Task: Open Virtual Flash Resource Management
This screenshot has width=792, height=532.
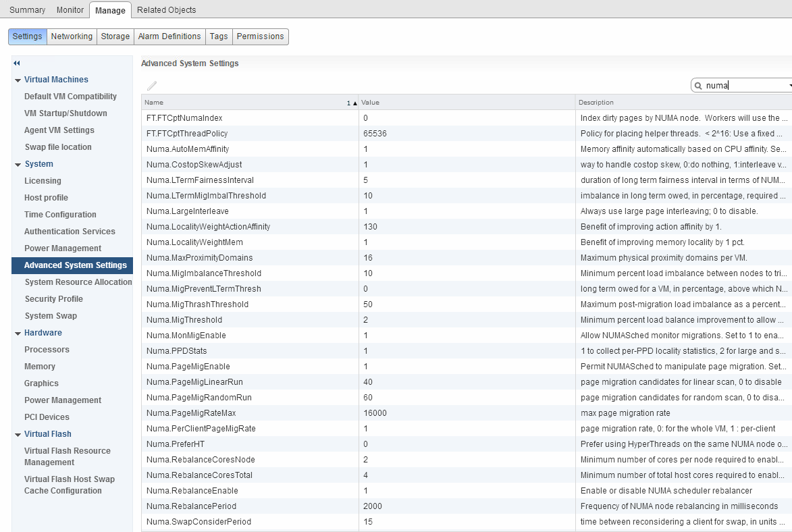Action: click(67, 456)
